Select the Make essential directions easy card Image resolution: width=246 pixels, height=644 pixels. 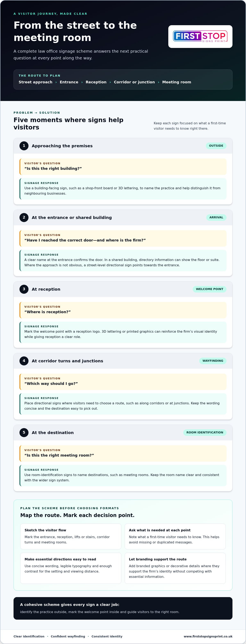click(71, 568)
